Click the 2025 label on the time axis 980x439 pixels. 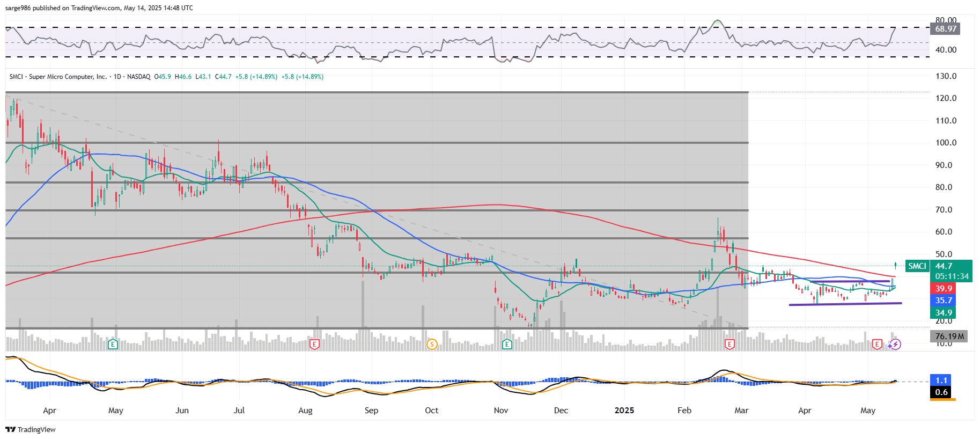624,411
